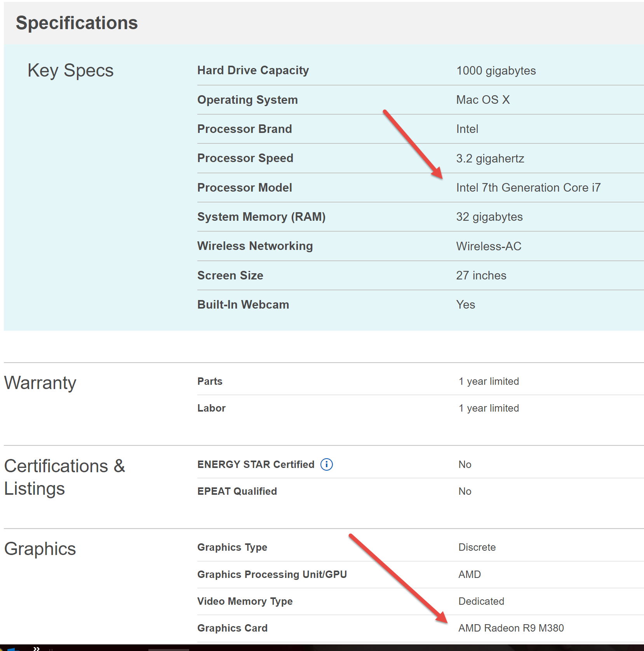Click the Processor Brand label
Viewport: 644px width, 651px height.
pyautogui.click(x=244, y=129)
